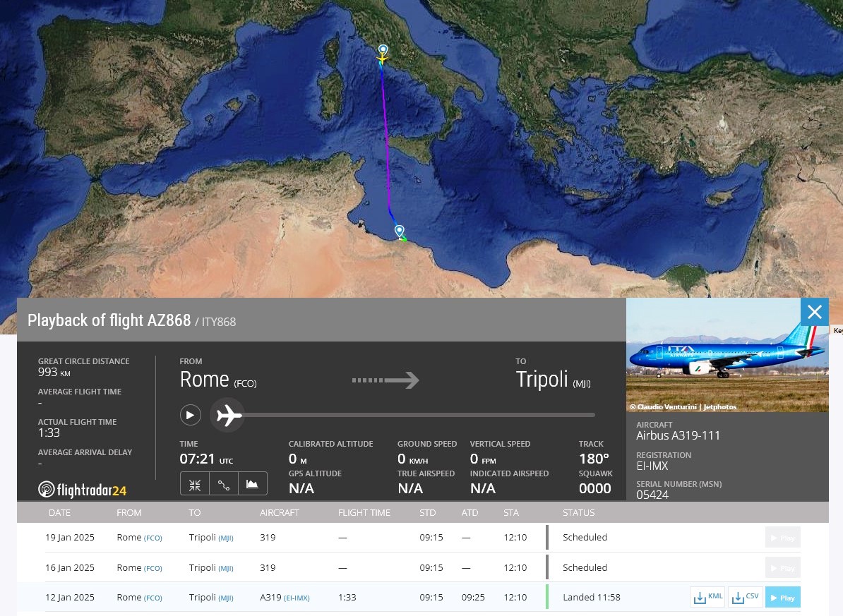Click the Rome origin pin on map

click(x=383, y=49)
